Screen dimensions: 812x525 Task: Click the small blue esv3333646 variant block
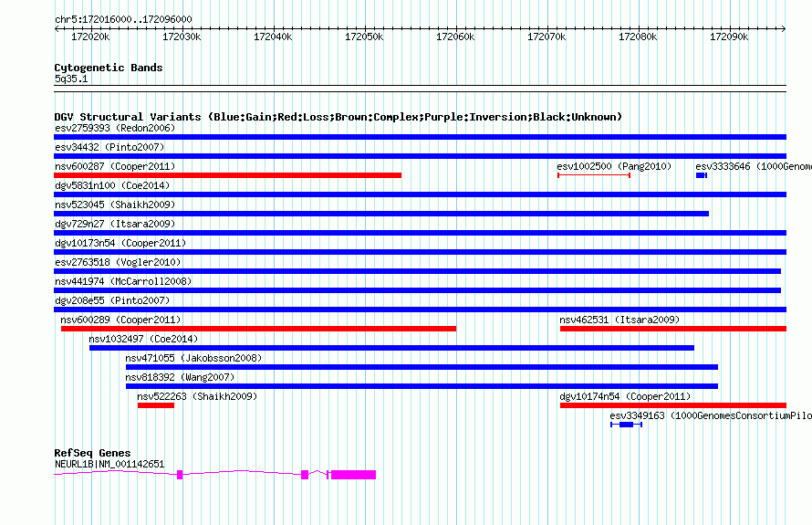tap(702, 175)
